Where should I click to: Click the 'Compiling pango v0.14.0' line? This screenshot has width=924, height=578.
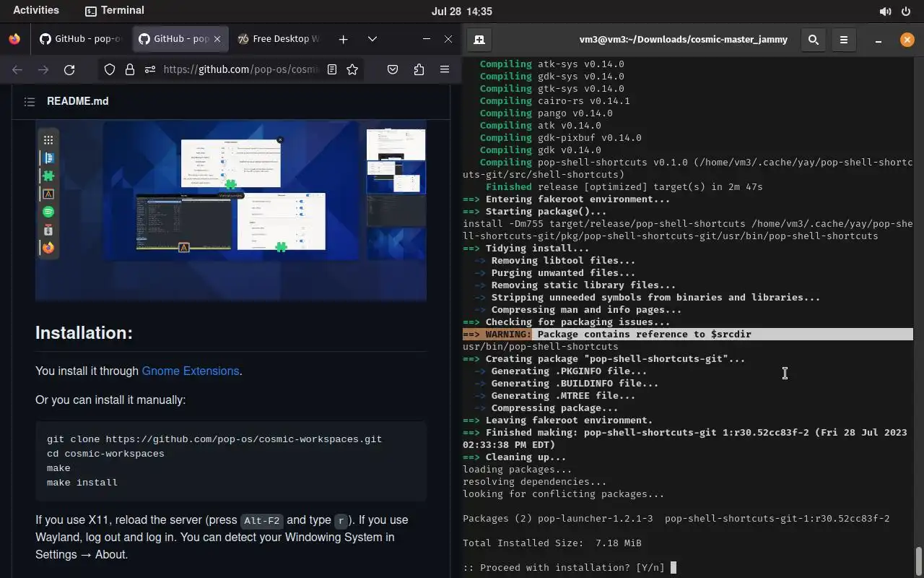(546, 113)
